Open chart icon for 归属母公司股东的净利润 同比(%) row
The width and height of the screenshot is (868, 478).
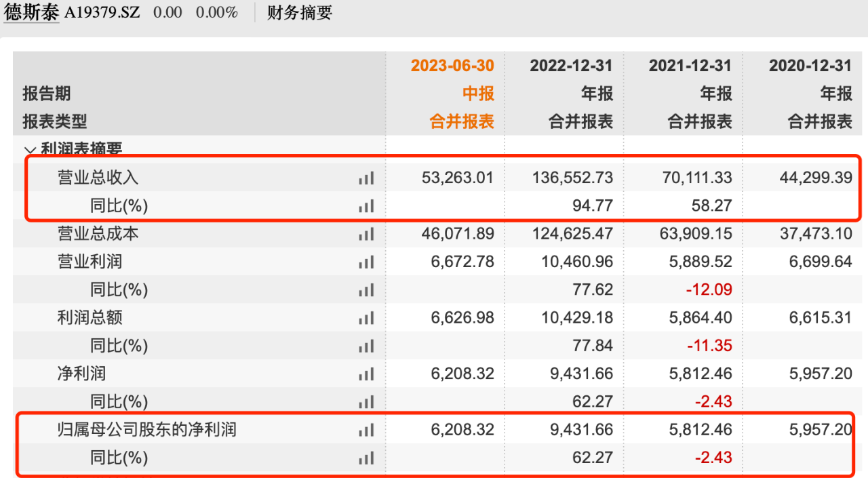[x=366, y=458]
